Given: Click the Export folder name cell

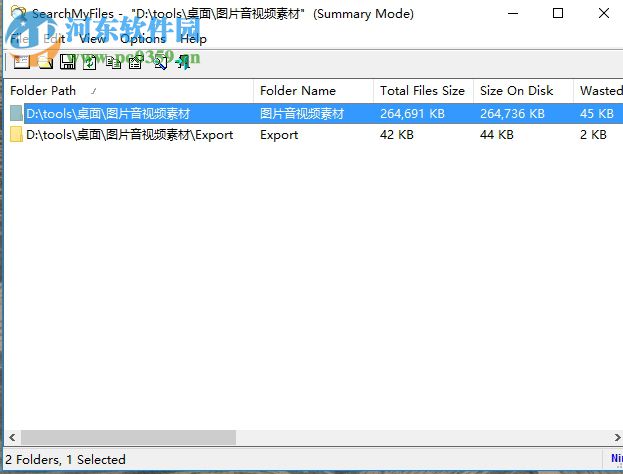Looking at the screenshot, I should click(x=279, y=135).
